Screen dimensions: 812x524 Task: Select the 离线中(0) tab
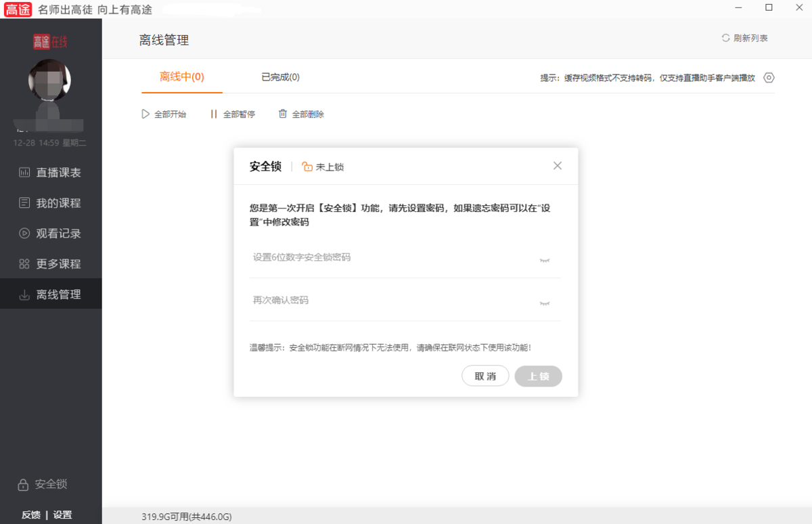click(181, 77)
